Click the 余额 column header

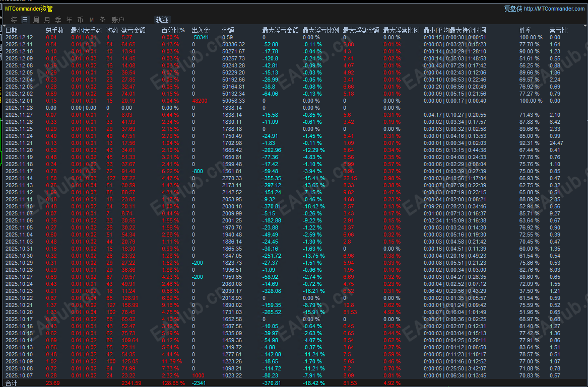click(x=228, y=30)
